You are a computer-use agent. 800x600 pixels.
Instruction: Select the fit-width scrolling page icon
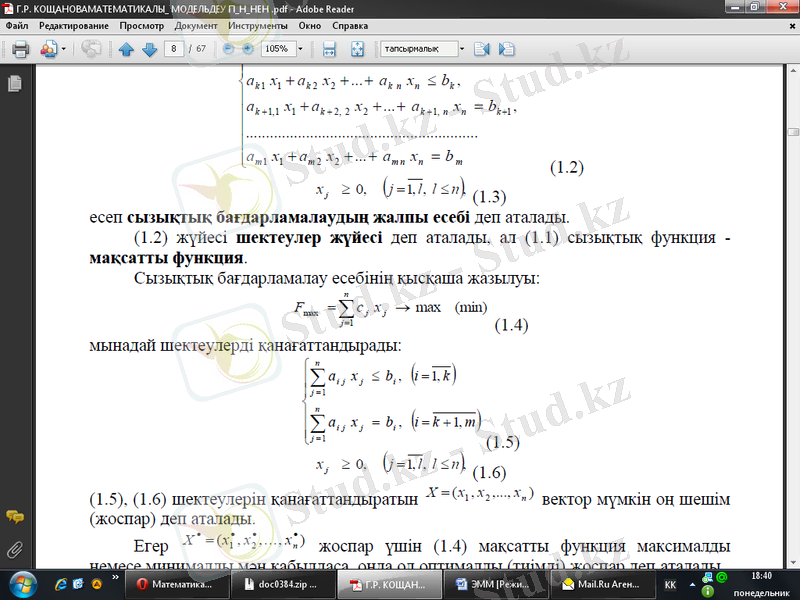330,49
